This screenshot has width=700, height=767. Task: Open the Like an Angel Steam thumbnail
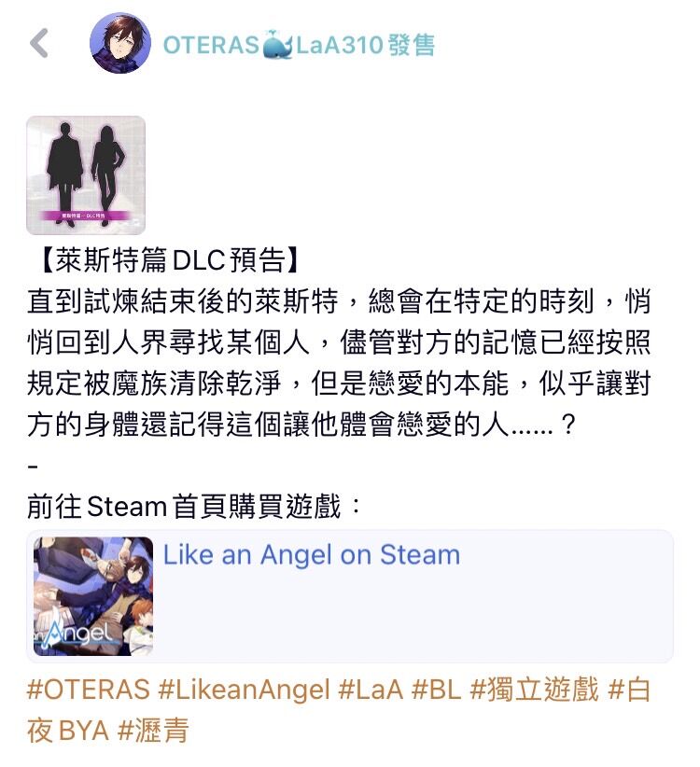(x=93, y=596)
